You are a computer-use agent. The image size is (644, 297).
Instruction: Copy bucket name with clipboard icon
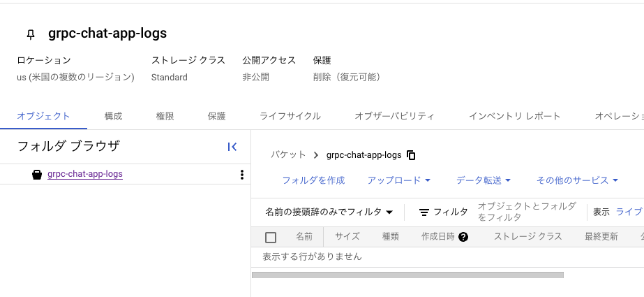click(411, 155)
